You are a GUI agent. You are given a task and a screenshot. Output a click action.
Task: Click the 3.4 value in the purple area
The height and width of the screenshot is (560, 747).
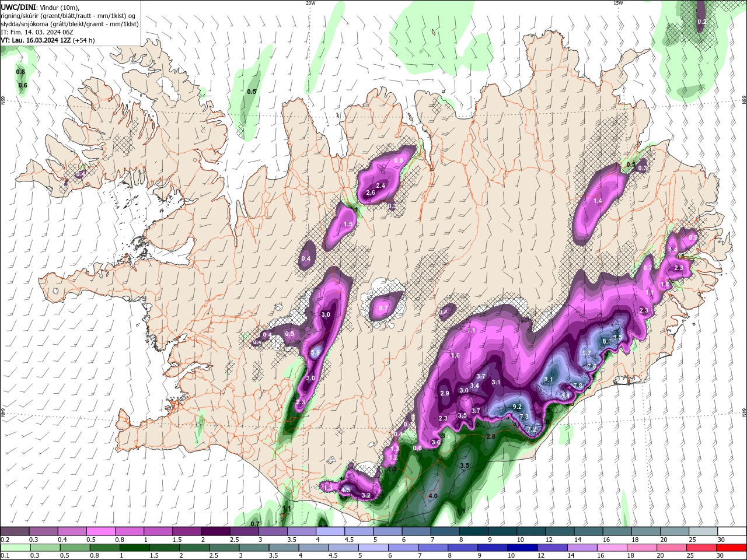(x=474, y=386)
